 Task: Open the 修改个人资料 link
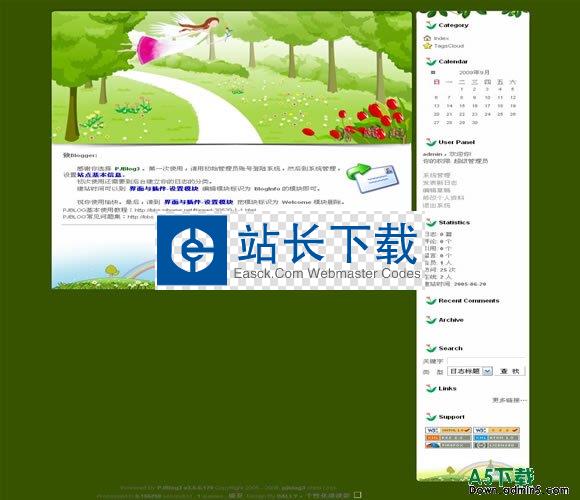[443, 197]
